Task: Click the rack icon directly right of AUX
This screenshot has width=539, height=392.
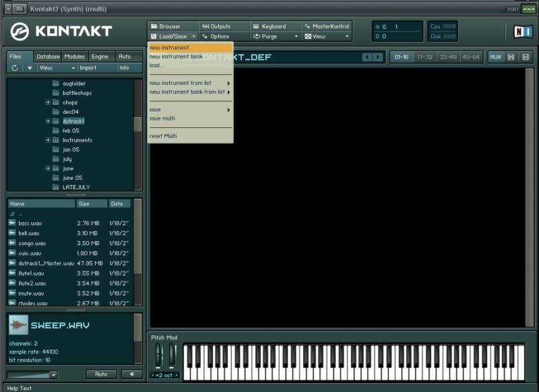Action: (511, 57)
